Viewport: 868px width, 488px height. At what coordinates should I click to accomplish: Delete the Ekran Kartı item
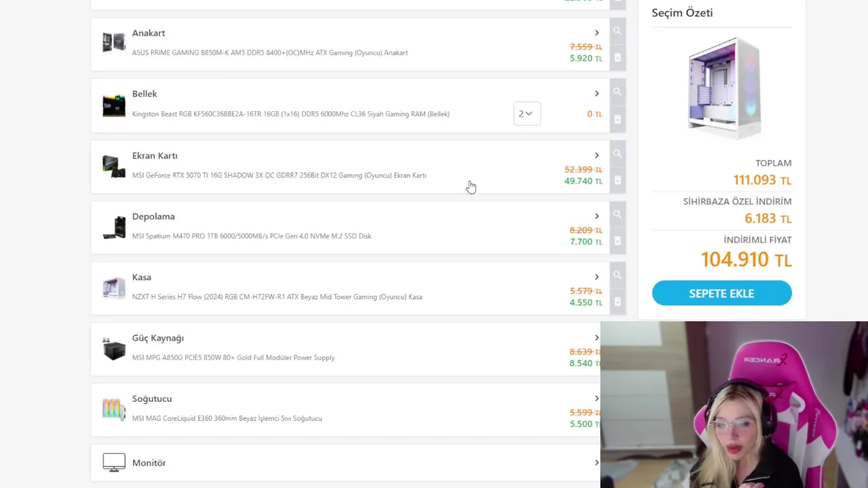[617, 180]
